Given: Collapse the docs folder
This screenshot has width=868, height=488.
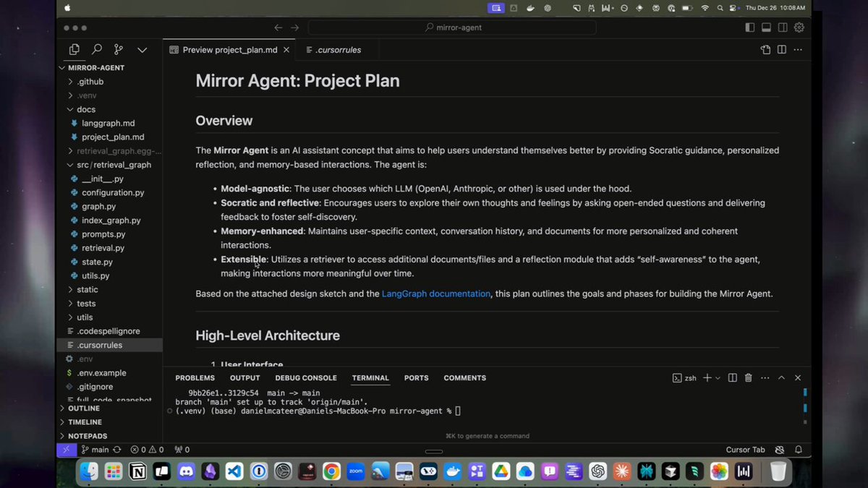Looking at the screenshot, I should pyautogui.click(x=109, y=109).
